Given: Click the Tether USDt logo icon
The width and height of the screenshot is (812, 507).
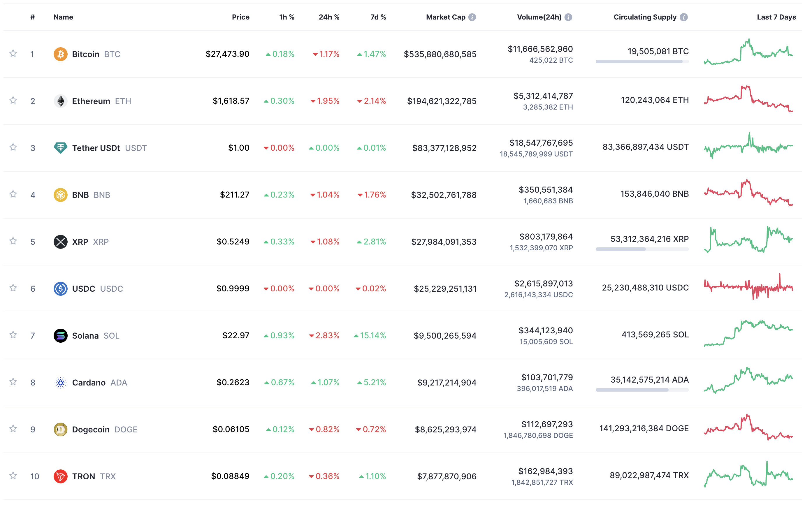Looking at the screenshot, I should (60, 148).
